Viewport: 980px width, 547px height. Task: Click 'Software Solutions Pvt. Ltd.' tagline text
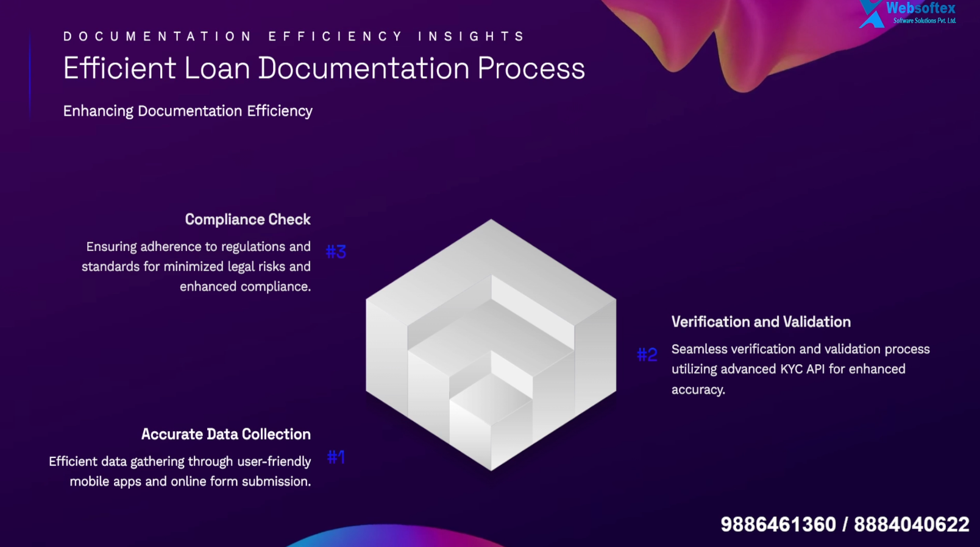(x=925, y=21)
